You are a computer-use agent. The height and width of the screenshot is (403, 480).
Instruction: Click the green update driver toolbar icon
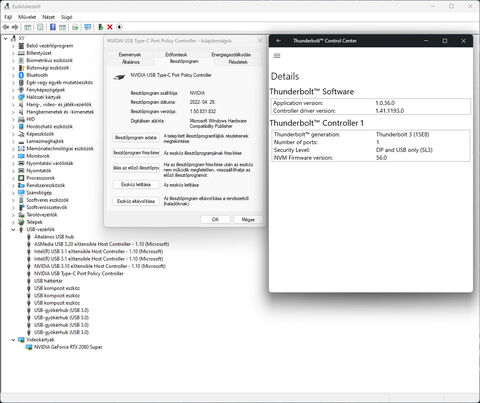pyautogui.click(x=100, y=27)
